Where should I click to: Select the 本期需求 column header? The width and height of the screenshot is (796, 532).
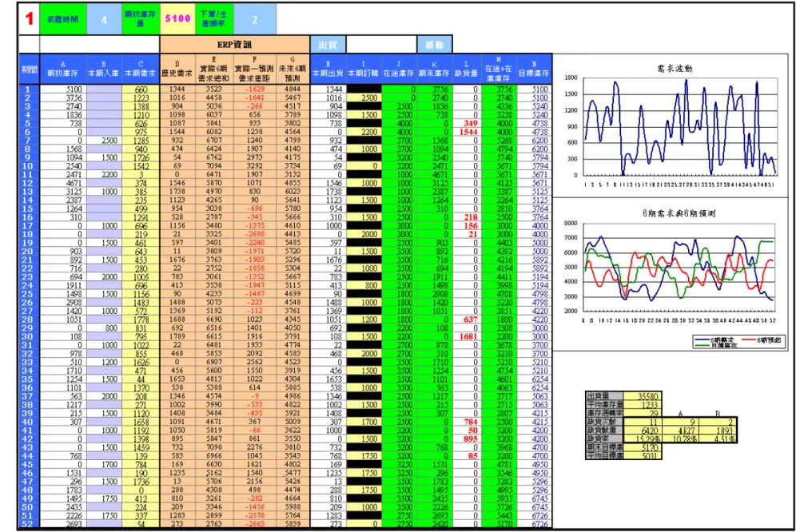141,69
